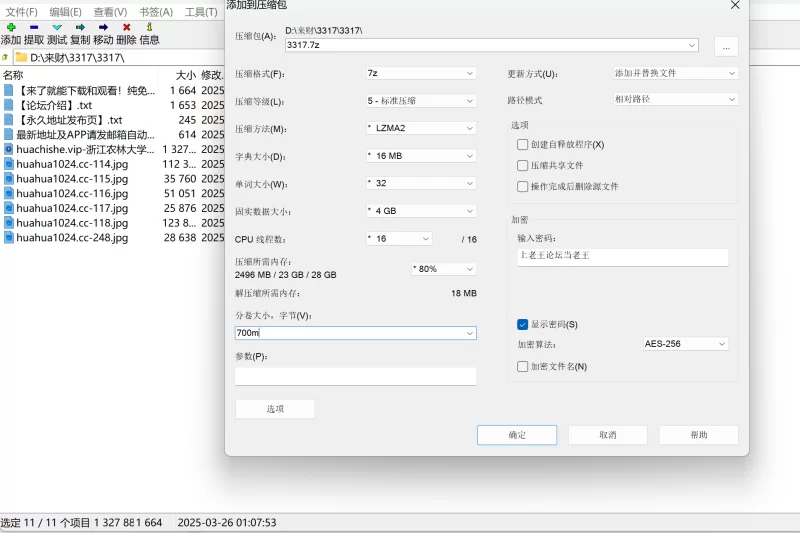Screen dimensions: 800x533
Task: Click the icon of huachishe.vip file
Action: [x=9, y=149]
